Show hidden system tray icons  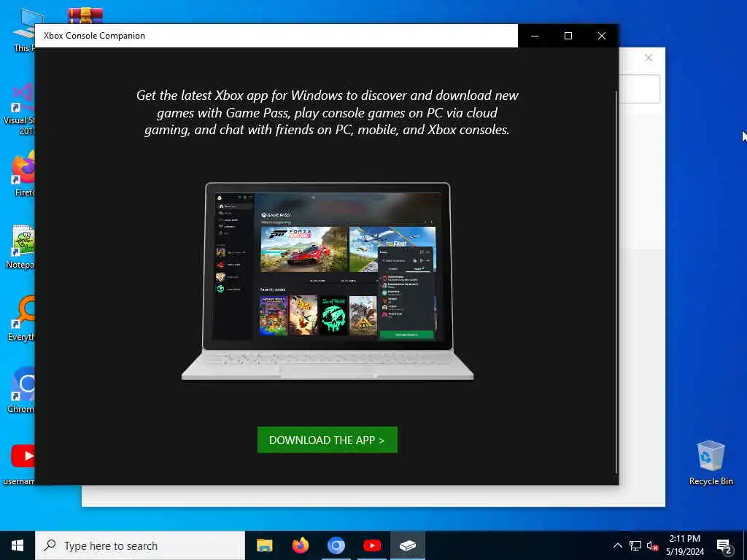(617, 545)
